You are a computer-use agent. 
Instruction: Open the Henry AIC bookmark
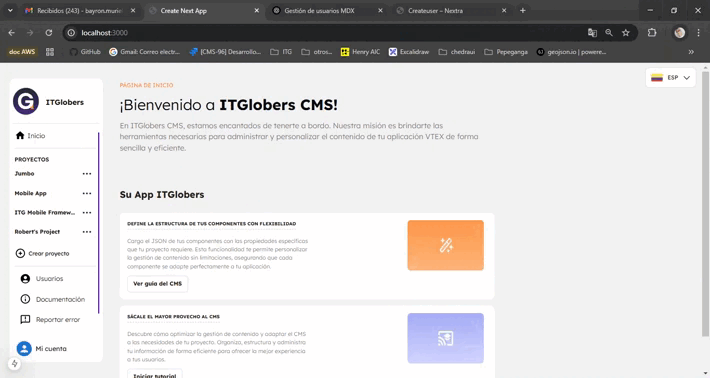(x=360, y=52)
